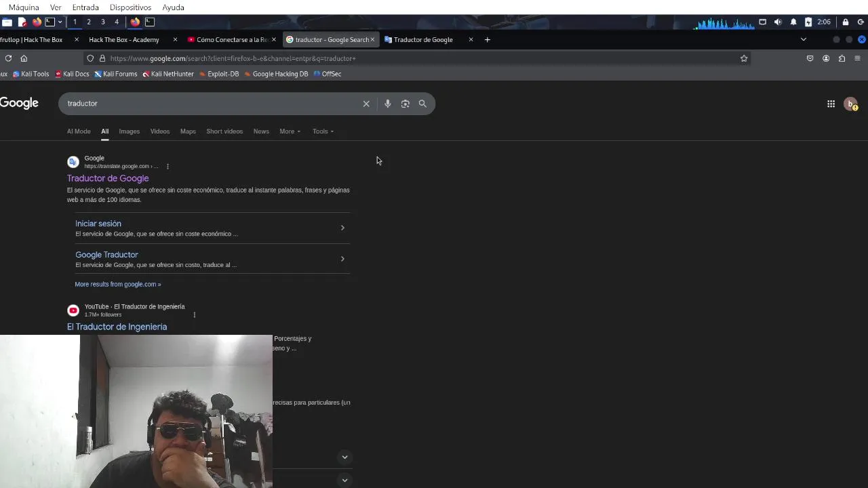Open the Kali NetHunter bookmark
868x488 pixels.
tap(168, 74)
